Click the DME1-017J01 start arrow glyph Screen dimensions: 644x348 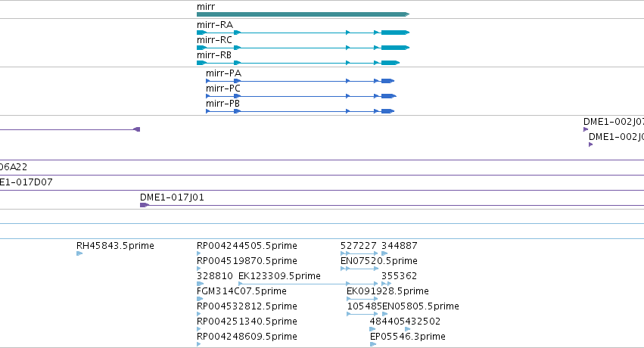[144, 205]
